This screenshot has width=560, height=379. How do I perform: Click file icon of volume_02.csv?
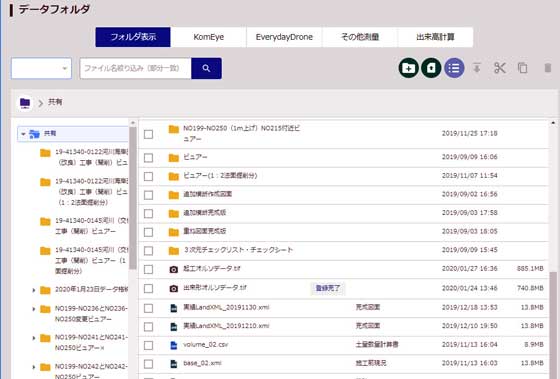point(174,345)
